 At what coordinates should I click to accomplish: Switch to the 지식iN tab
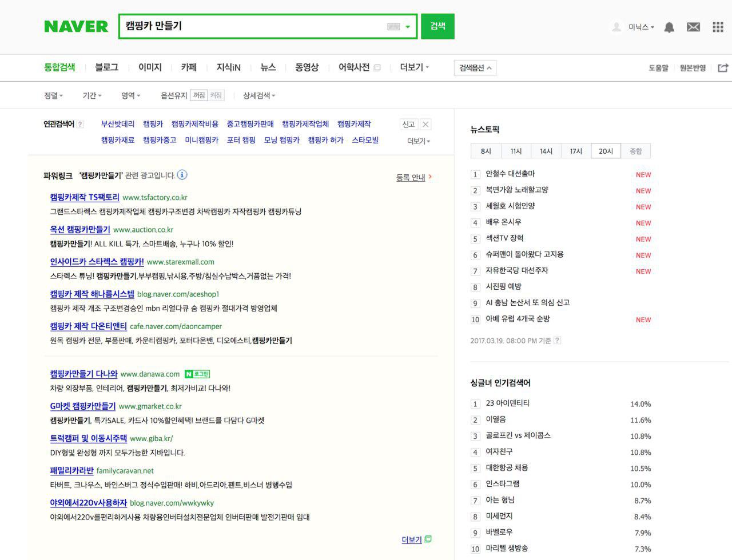(228, 67)
